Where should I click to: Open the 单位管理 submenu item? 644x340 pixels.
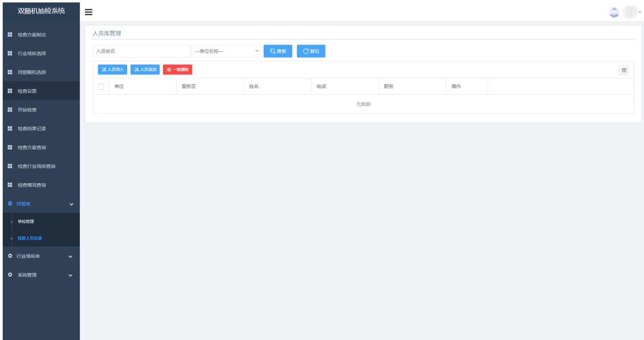(x=26, y=221)
